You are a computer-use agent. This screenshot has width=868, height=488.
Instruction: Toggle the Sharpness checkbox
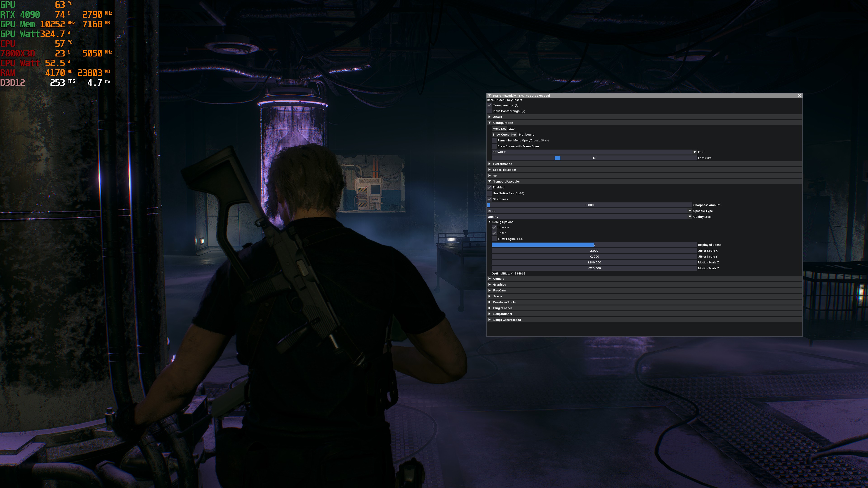(489, 199)
